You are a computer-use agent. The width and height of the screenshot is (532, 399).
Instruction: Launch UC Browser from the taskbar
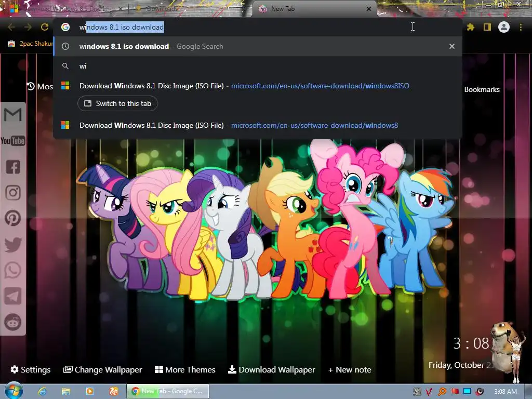114,391
